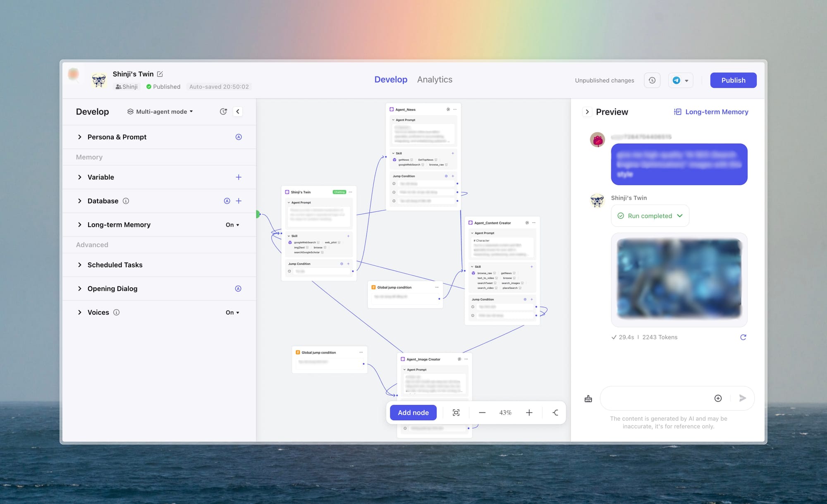The width and height of the screenshot is (827, 504).
Task: Click the Publish button
Action: (733, 80)
